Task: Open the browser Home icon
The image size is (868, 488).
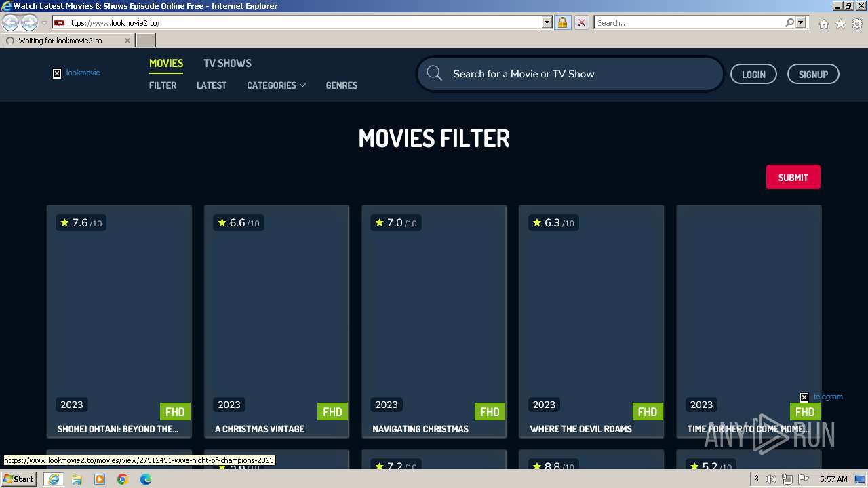Action: click(x=823, y=24)
